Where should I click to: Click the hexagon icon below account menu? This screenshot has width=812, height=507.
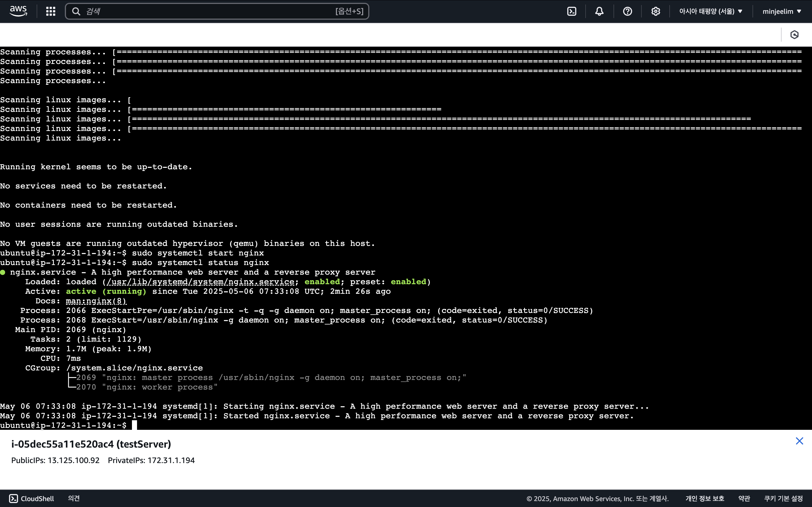[794, 35]
